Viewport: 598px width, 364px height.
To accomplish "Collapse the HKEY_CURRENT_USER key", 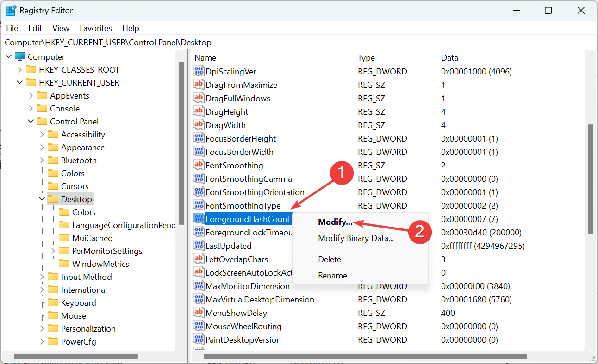I will (19, 83).
